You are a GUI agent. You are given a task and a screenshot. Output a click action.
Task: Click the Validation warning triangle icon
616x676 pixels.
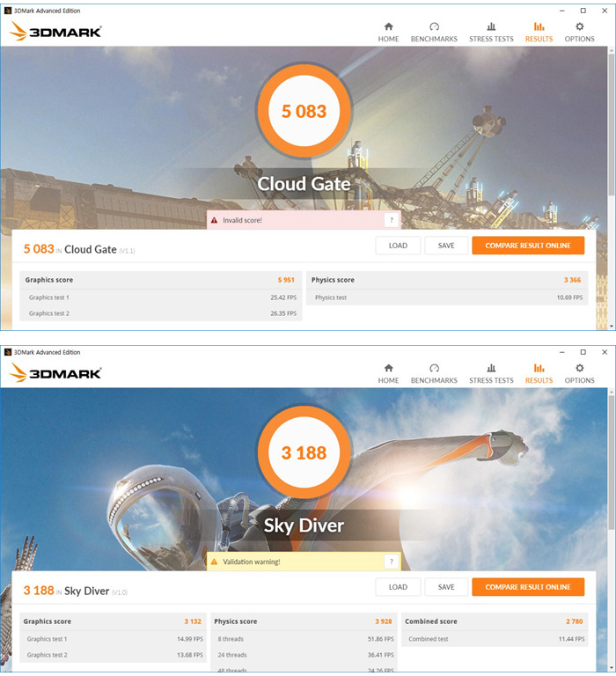[x=214, y=562]
